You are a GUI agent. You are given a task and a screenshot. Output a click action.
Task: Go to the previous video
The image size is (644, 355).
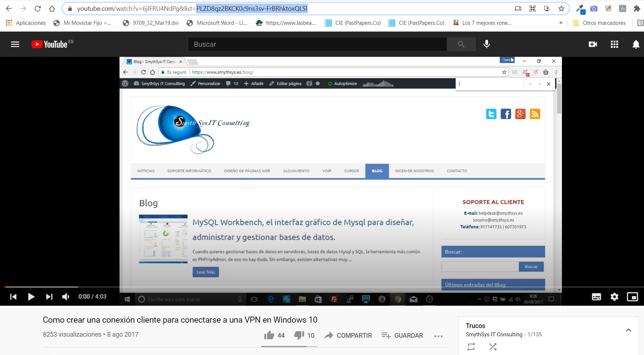click(x=13, y=297)
